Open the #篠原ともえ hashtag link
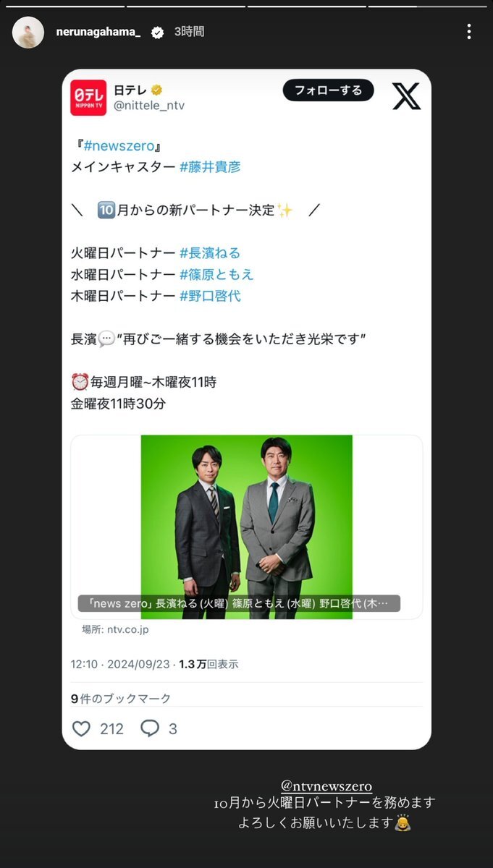493x868 pixels. (x=216, y=274)
